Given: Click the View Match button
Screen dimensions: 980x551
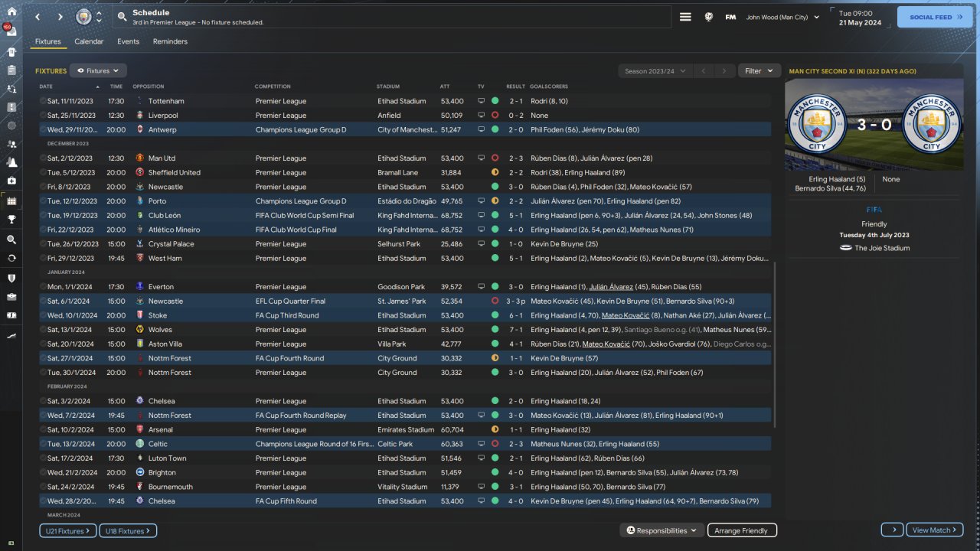Looking at the screenshot, I should point(935,530).
